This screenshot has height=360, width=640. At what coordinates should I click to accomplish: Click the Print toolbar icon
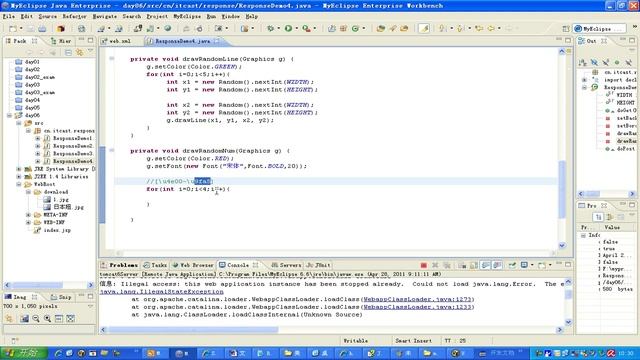point(42,29)
